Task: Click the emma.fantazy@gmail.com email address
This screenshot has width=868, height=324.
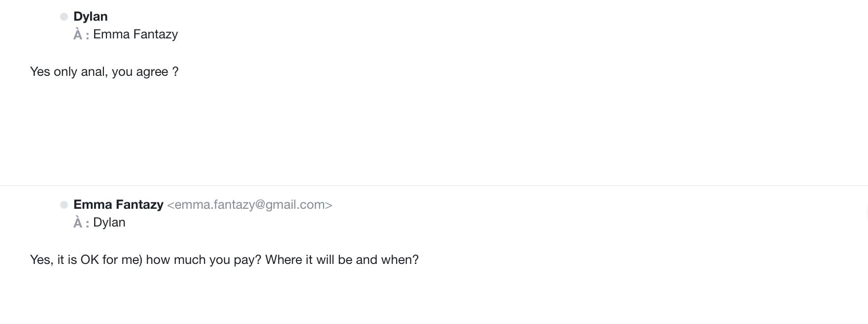Action: tap(250, 205)
